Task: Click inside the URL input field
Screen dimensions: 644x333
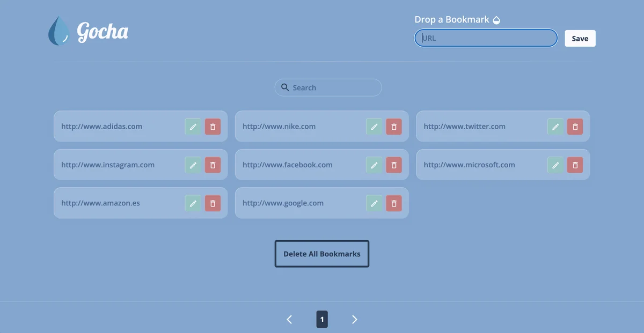Action: (486, 38)
